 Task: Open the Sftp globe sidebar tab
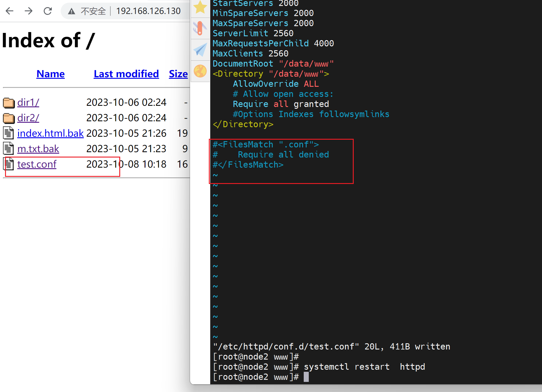[x=200, y=71]
